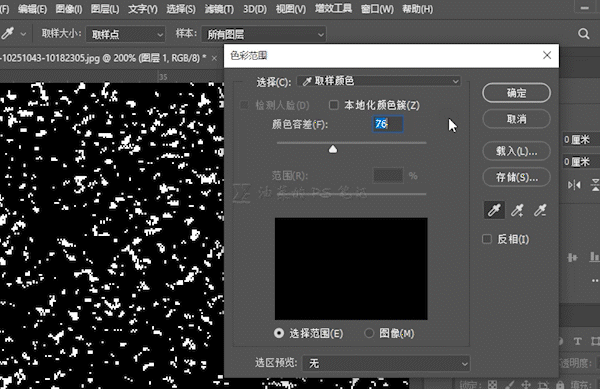Open the 窗口 menu
This screenshot has height=389, width=600.
point(377,9)
